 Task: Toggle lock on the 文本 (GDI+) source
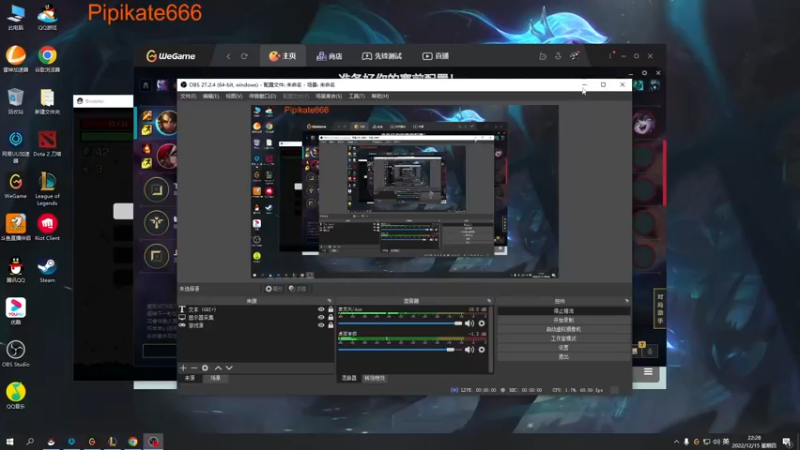331,309
